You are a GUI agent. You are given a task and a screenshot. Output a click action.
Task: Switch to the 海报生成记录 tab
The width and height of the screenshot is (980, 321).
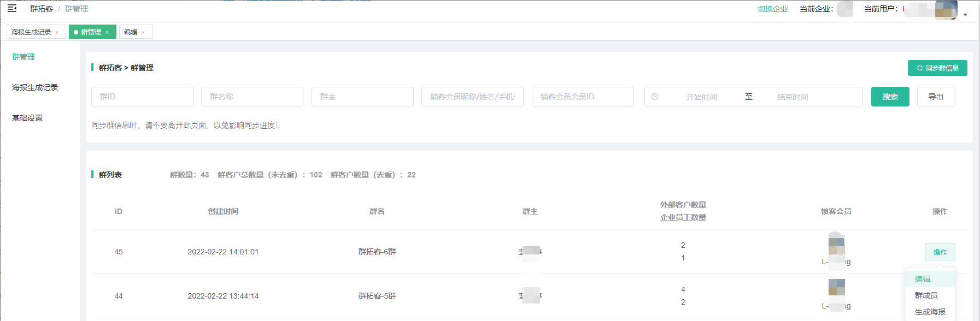[x=31, y=32]
